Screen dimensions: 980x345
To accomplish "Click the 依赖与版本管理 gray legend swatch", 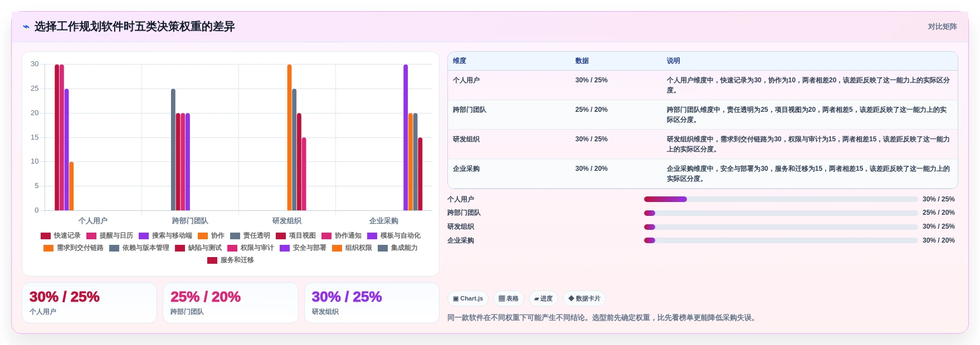I will [x=114, y=248].
